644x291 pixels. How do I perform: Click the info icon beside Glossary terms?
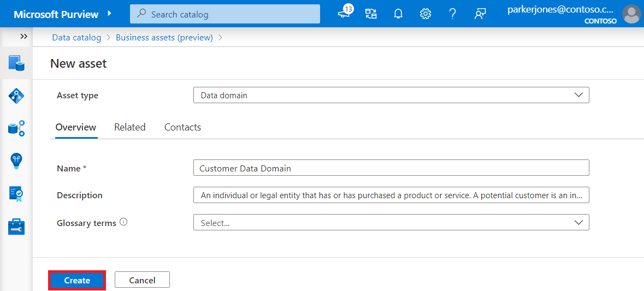point(123,222)
